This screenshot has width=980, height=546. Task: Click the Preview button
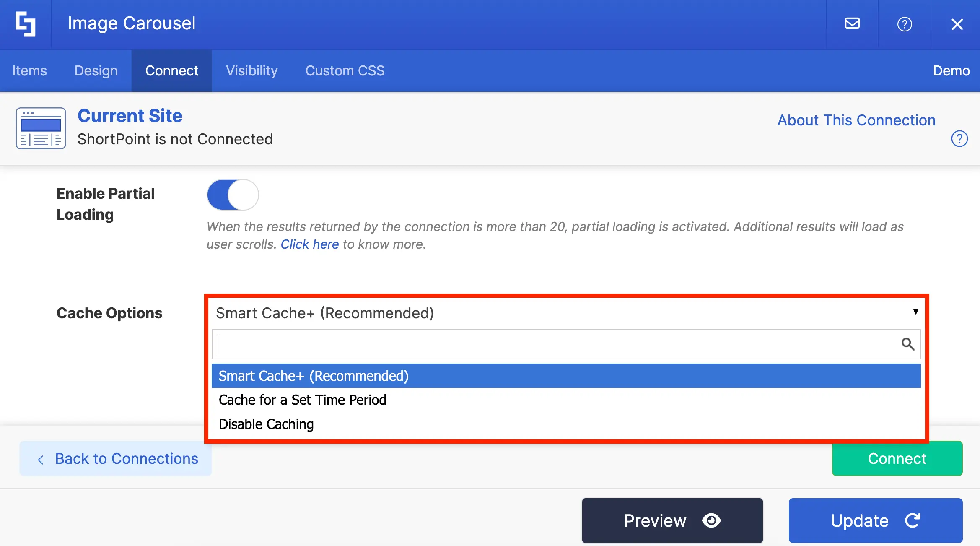click(x=672, y=520)
